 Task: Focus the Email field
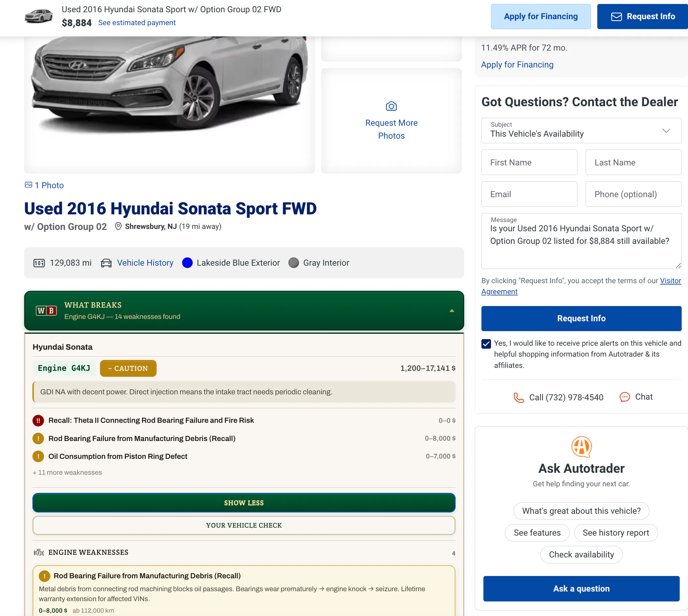pyautogui.click(x=529, y=194)
